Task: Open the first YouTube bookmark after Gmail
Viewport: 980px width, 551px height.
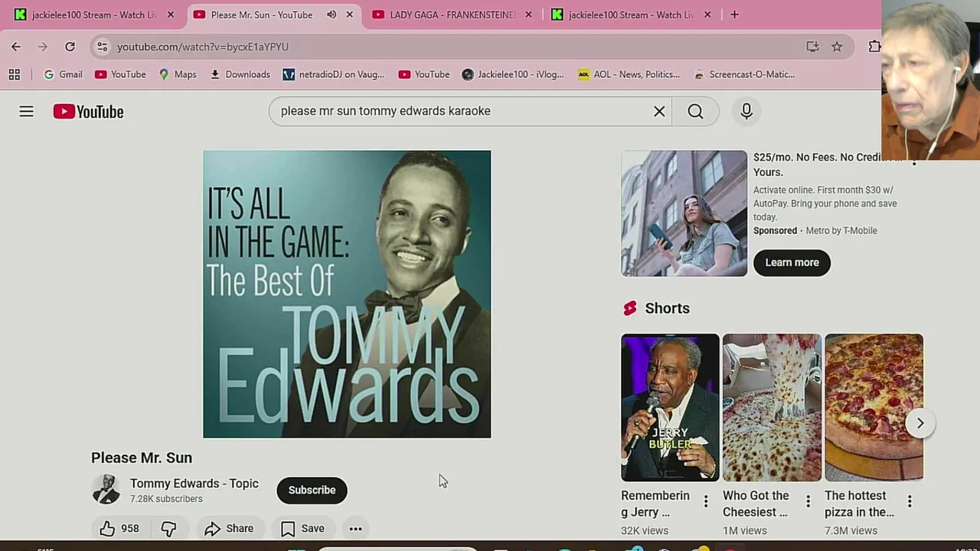Action: point(120,74)
